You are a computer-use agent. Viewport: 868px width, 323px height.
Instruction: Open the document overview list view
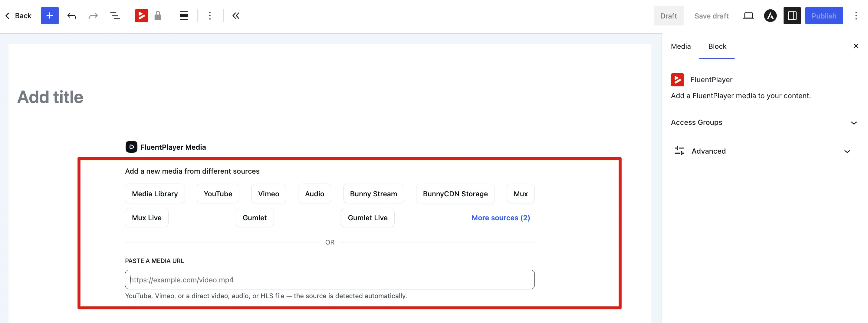tap(115, 15)
